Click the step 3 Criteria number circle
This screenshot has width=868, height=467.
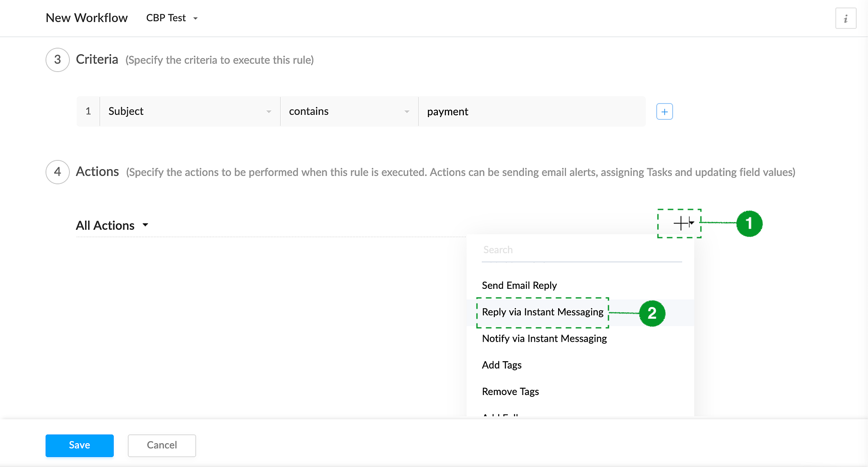point(57,60)
